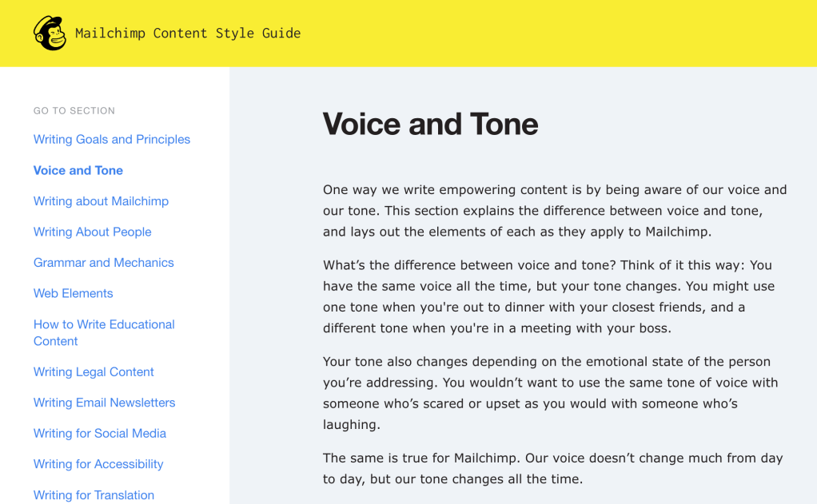The image size is (817, 504).
Task: Open the Mailchimp Content Style Guide title
Action: [x=188, y=34]
